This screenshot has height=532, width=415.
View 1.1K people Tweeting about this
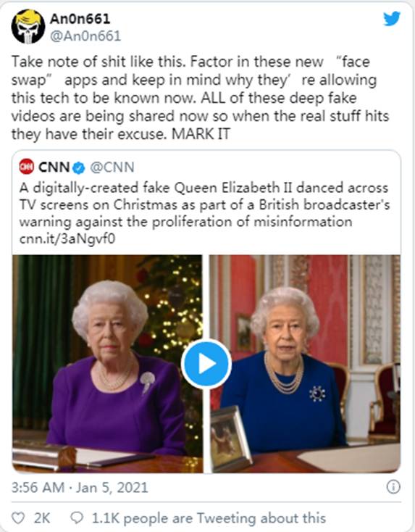coord(209,518)
